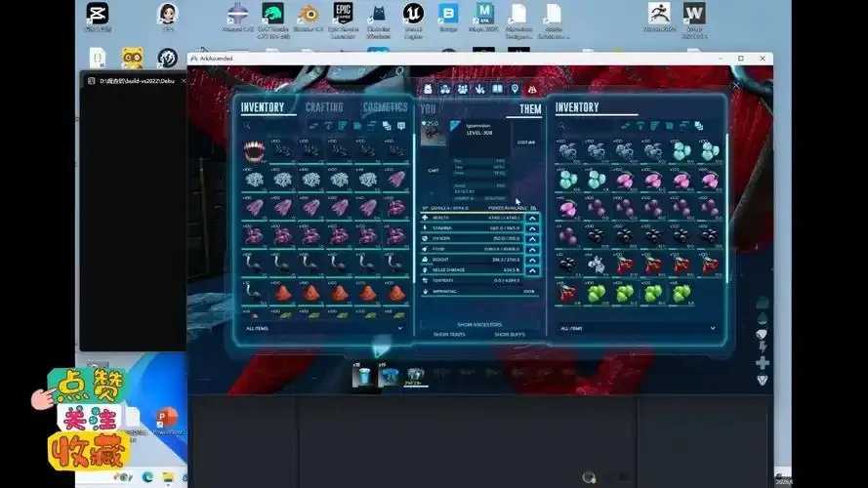Viewport: 868px width, 488px height.
Task: Switch to the Cosmetics tab
Action: (x=386, y=107)
